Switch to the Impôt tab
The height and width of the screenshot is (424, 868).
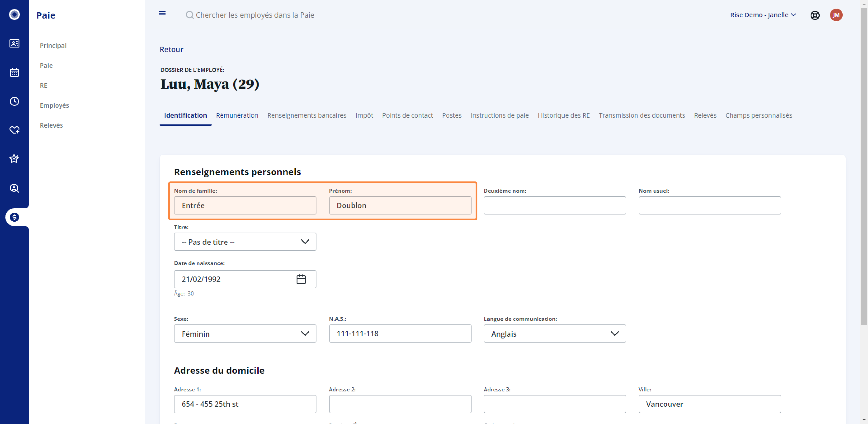click(x=364, y=115)
